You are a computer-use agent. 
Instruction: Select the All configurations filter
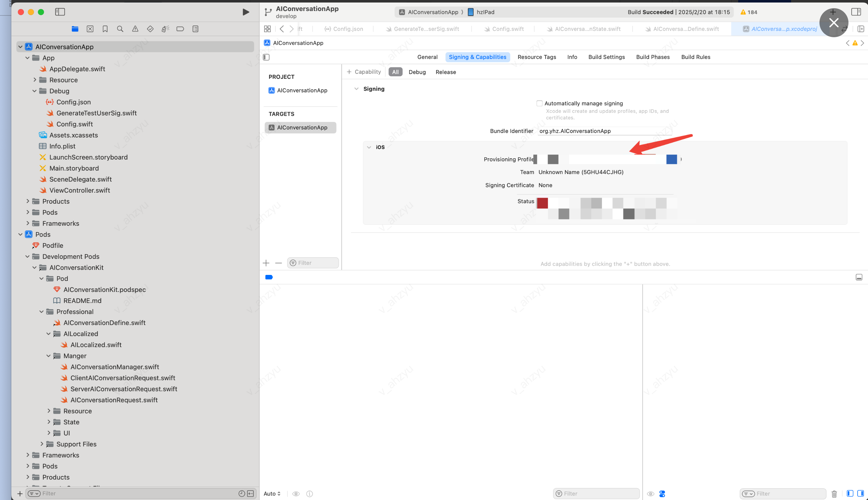(395, 72)
